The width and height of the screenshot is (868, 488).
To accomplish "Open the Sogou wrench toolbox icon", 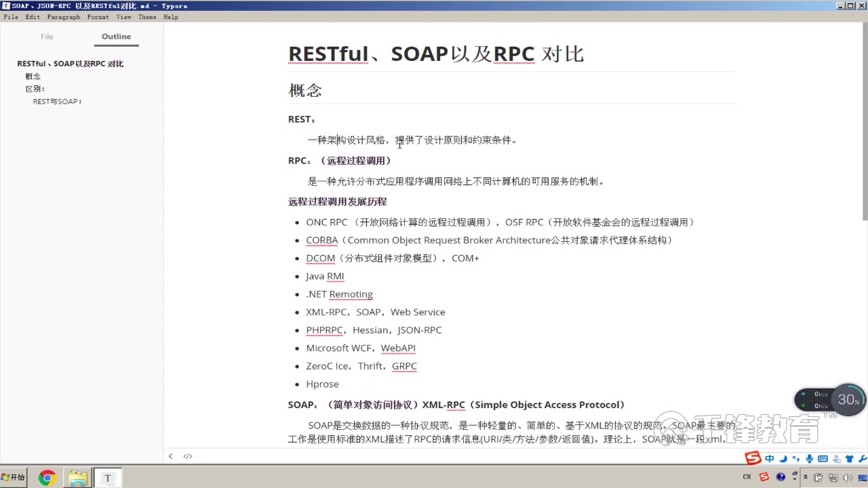I will [x=862, y=459].
